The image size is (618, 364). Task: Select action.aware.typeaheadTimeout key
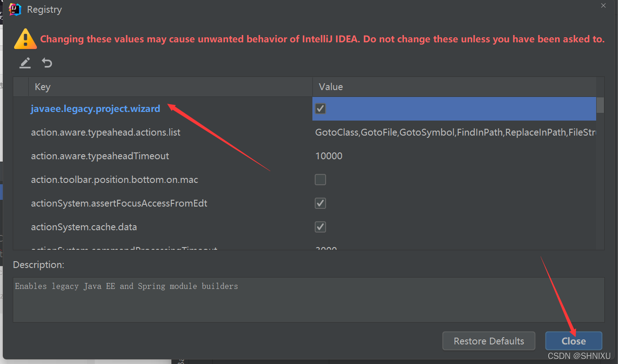(x=100, y=156)
